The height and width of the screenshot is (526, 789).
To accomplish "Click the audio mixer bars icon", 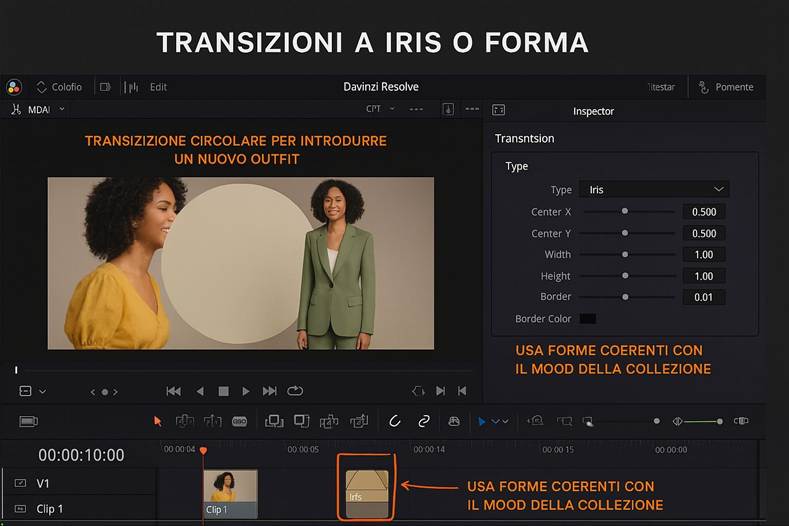I will click(131, 87).
